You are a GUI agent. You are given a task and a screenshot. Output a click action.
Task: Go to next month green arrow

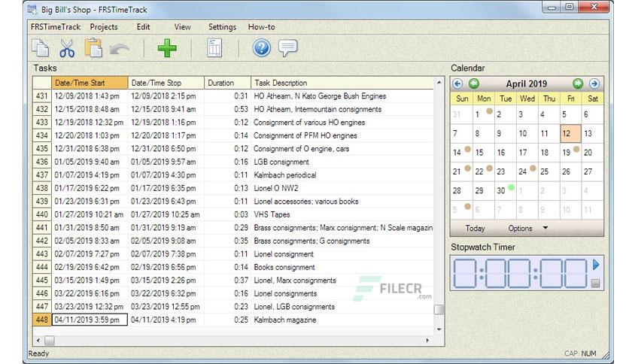click(578, 83)
